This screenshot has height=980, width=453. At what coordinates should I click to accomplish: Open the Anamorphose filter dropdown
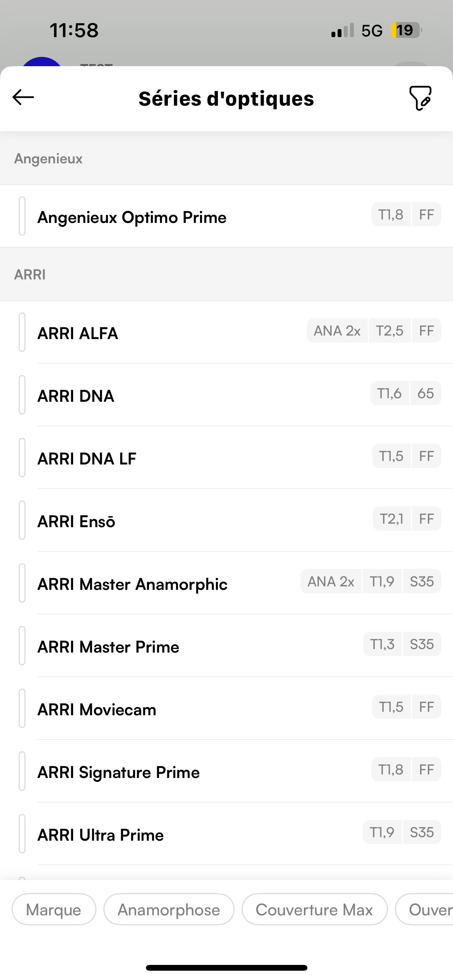tap(169, 910)
